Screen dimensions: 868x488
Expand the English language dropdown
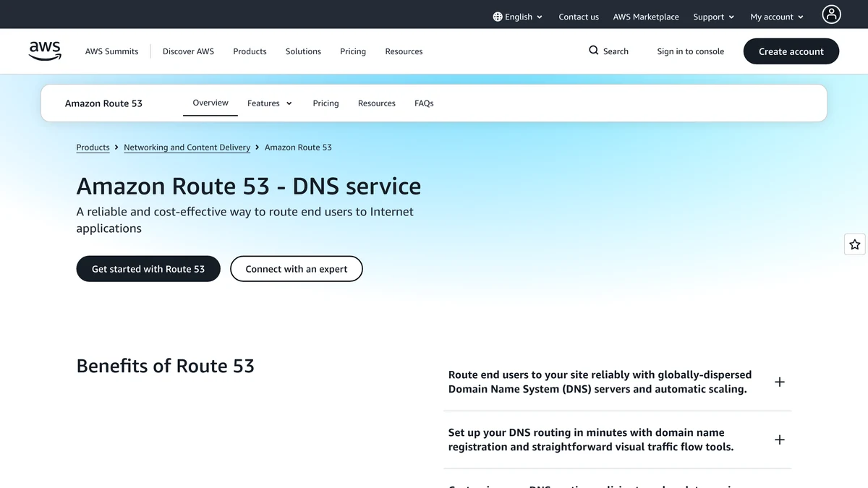518,17
